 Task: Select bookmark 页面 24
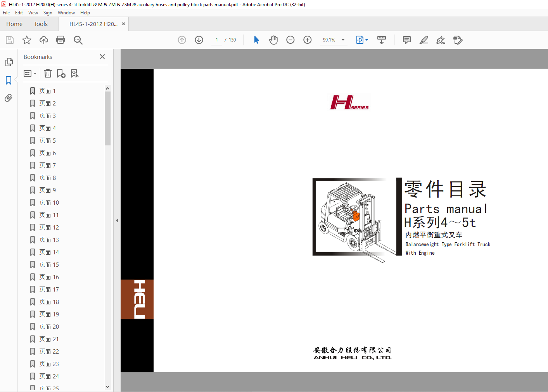49,376
